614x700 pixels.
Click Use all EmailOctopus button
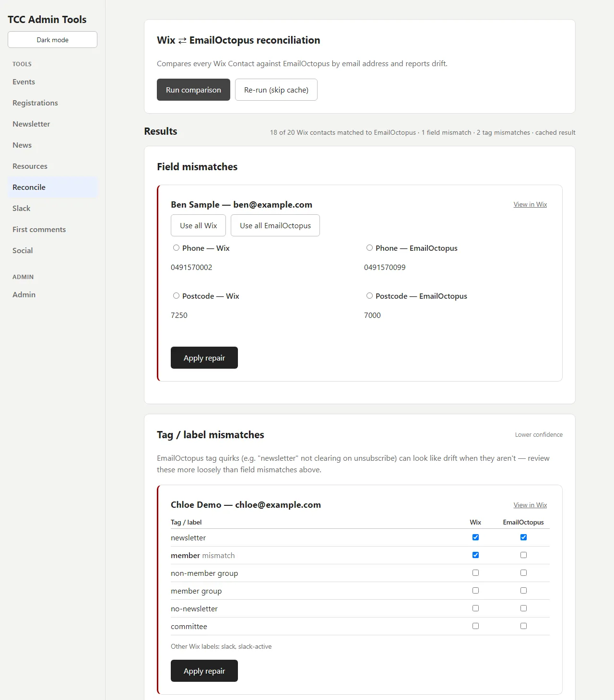coord(275,225)
